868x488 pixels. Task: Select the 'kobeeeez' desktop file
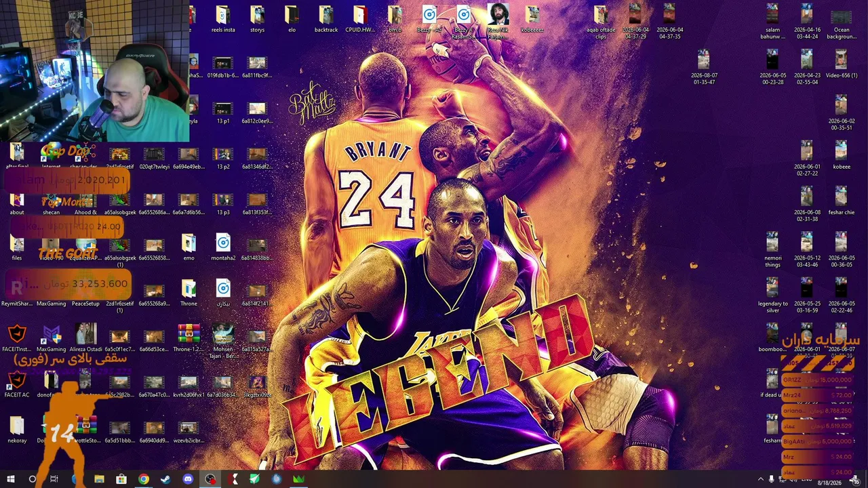[532, 20]
